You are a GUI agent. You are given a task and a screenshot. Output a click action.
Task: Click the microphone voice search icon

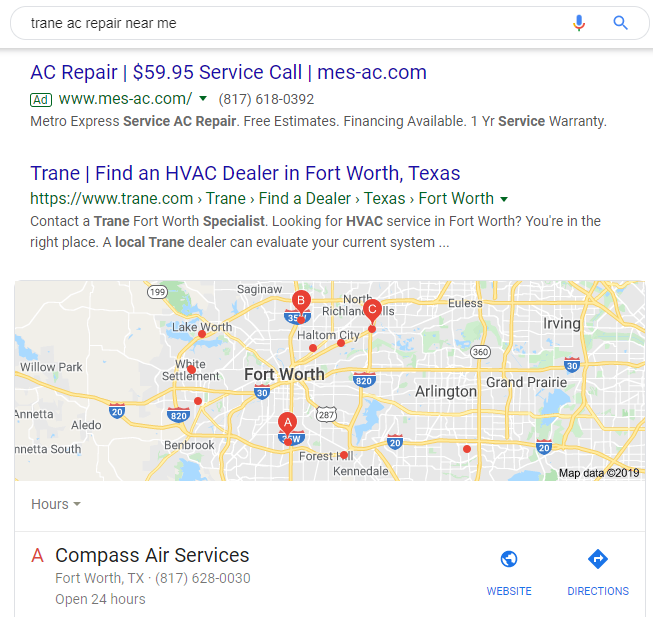pyautogui.click(x=578, y=23)
